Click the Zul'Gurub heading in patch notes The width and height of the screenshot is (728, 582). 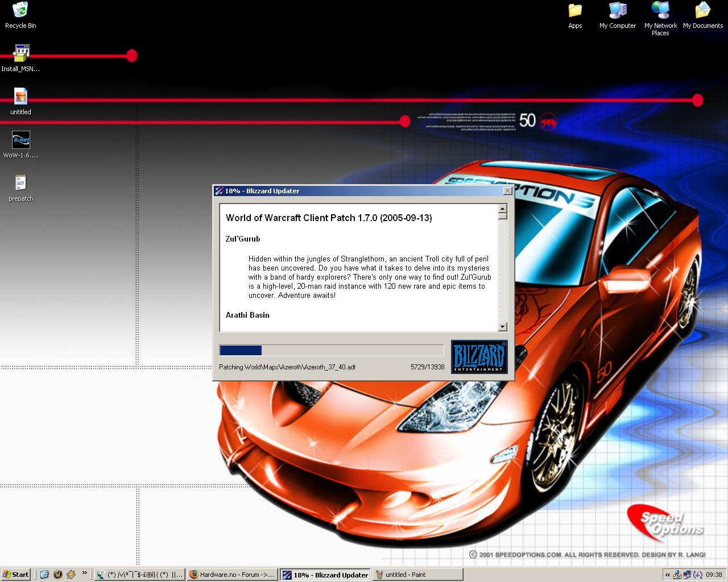(243, 239)
